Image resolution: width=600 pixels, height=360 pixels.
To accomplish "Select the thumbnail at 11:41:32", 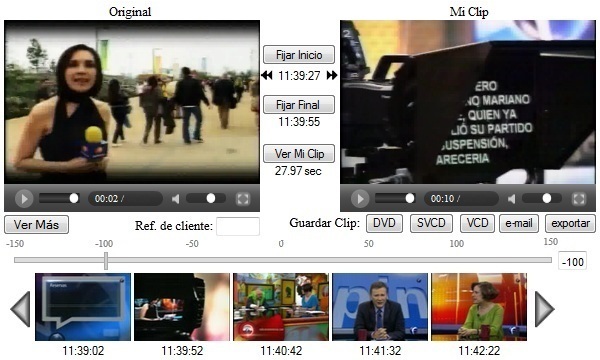I will click(380, 307).
